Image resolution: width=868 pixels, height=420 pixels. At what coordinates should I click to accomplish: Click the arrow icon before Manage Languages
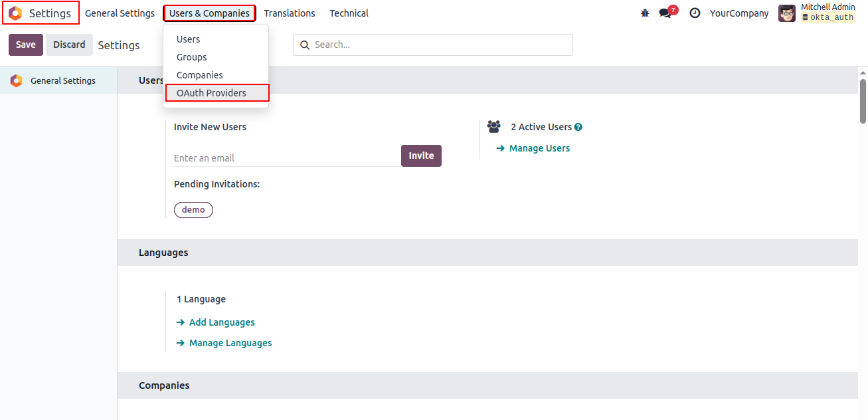[x=180, y=343]
